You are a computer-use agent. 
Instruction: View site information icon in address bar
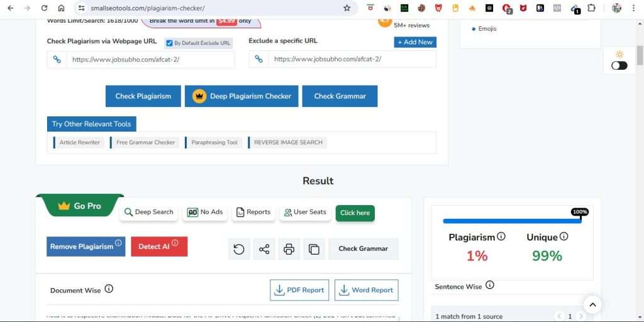(x=81, y=8)
